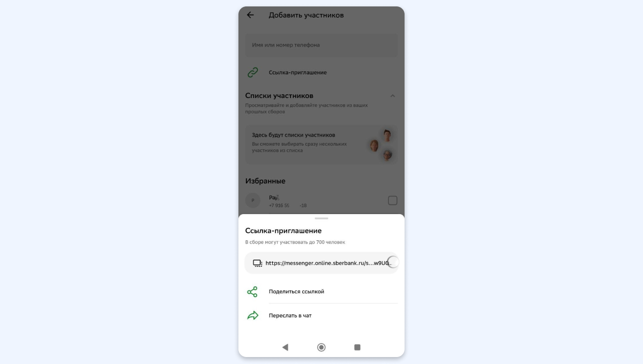
Task: Click the messenger.online.sberbank.ru invitation URL
Action: coord(328,263)
